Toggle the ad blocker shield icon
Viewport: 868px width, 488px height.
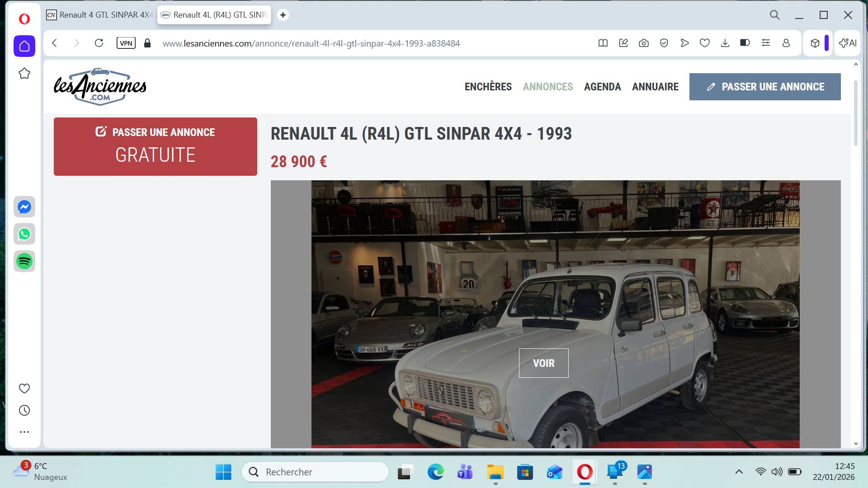coord(664,43)
